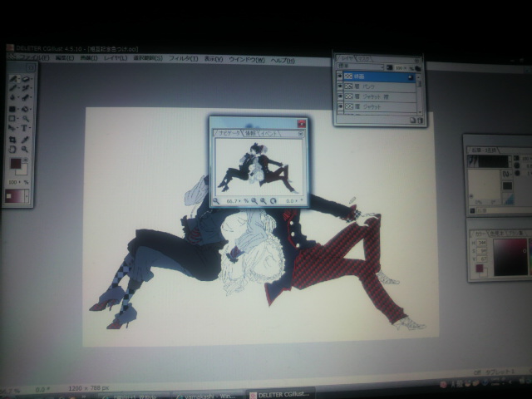Select the airbrush tool beside the pen

[x=26, y=88]
